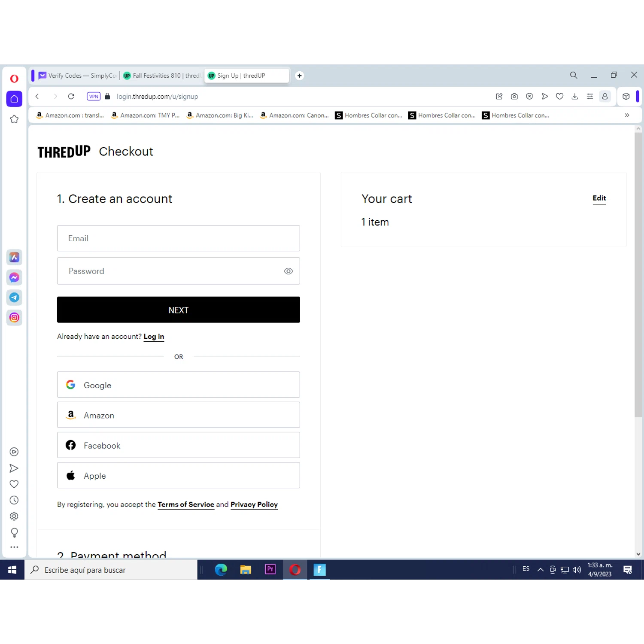Search tabs with magnifier icon

(x=574, y=75)
